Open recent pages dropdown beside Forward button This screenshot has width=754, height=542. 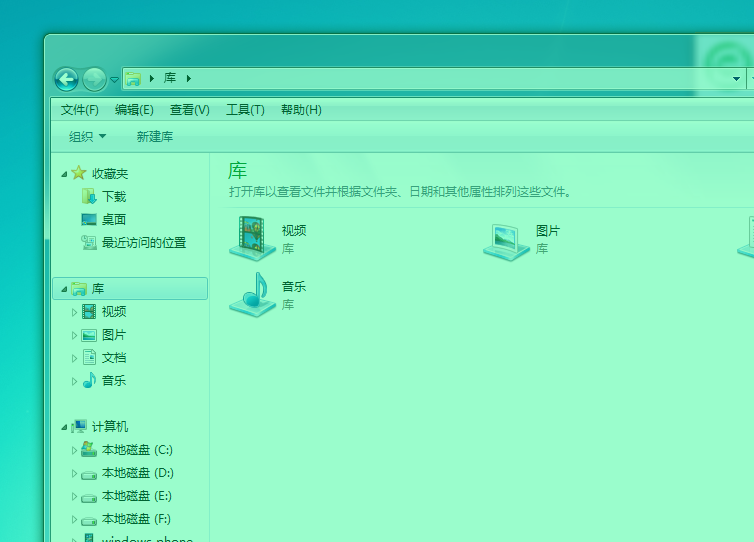[114, 80]
